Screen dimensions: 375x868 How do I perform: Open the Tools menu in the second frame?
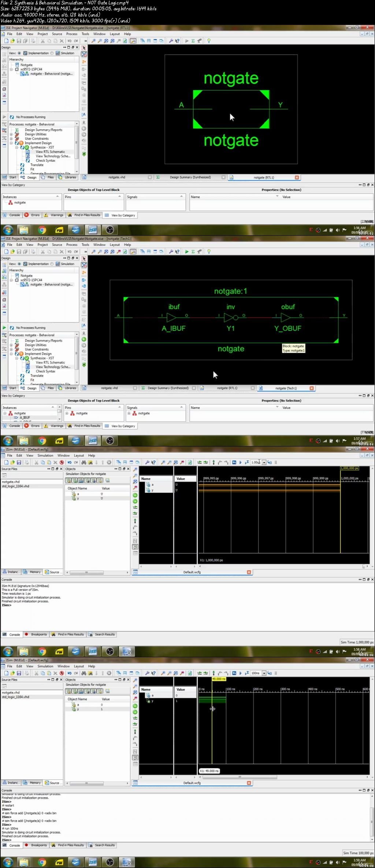(85, 244)
